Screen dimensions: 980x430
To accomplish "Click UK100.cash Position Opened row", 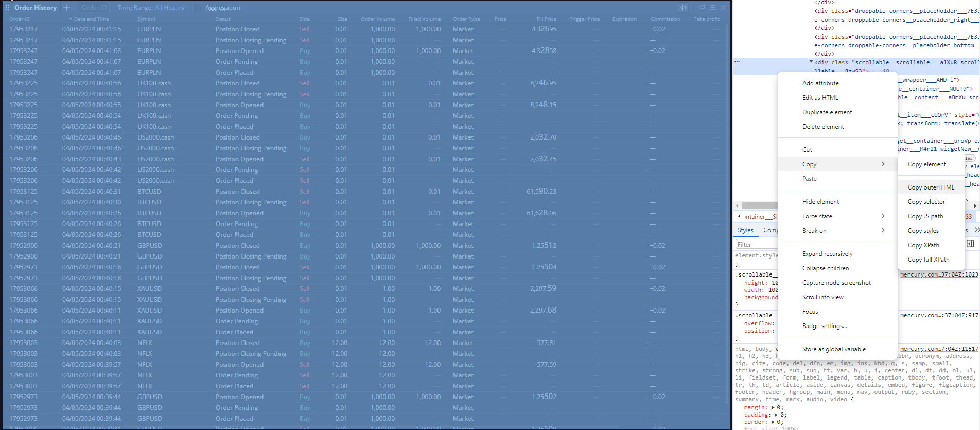I will 365,105.
